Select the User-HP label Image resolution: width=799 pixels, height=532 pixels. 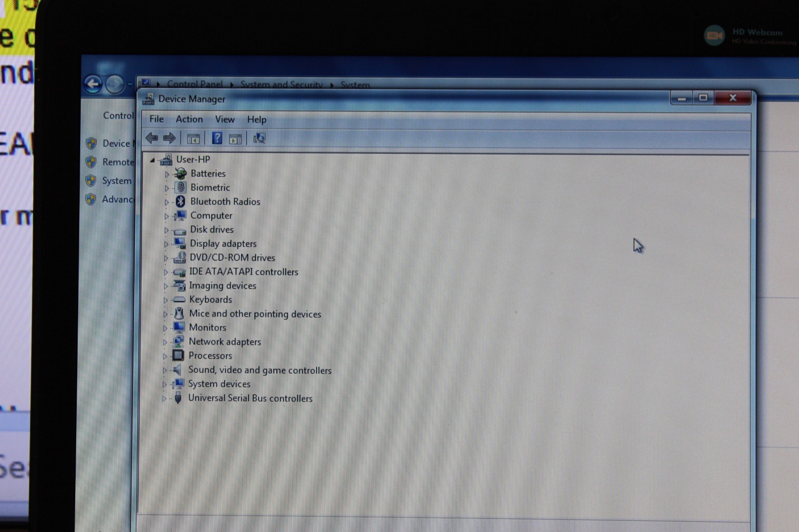pyautogui.click(x=193, y=159)
